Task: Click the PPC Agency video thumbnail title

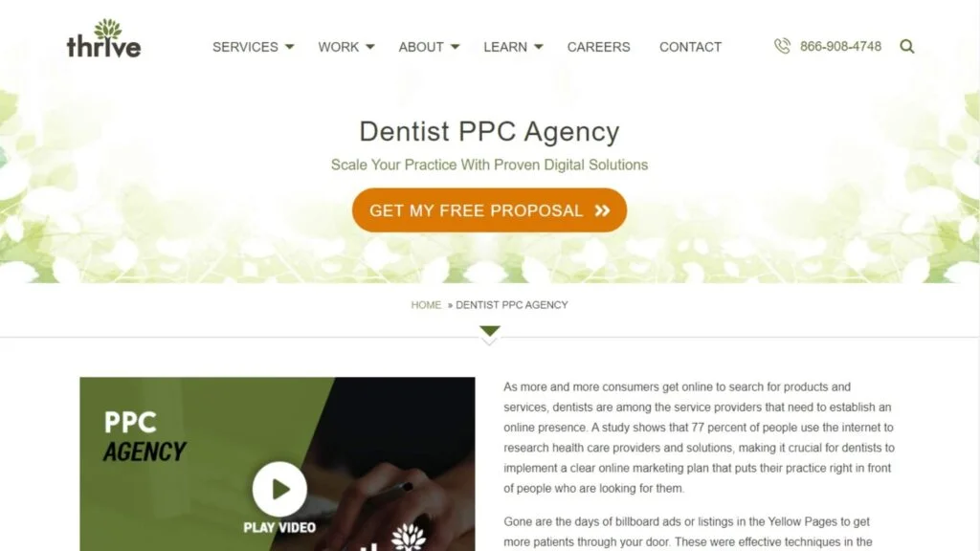Action: tap(145, 436)
